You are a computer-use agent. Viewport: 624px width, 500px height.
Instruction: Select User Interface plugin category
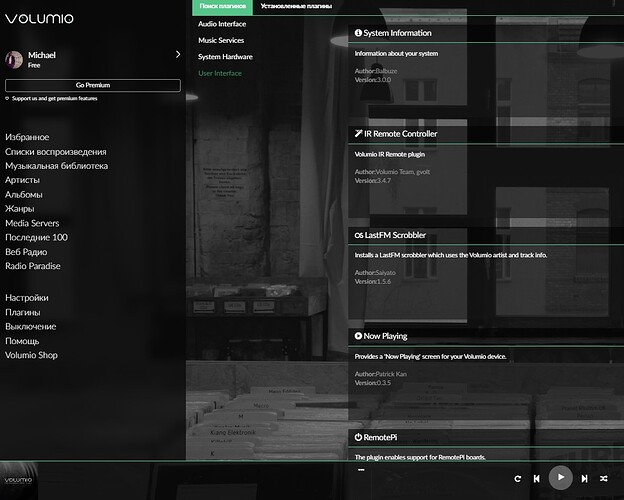220,74
